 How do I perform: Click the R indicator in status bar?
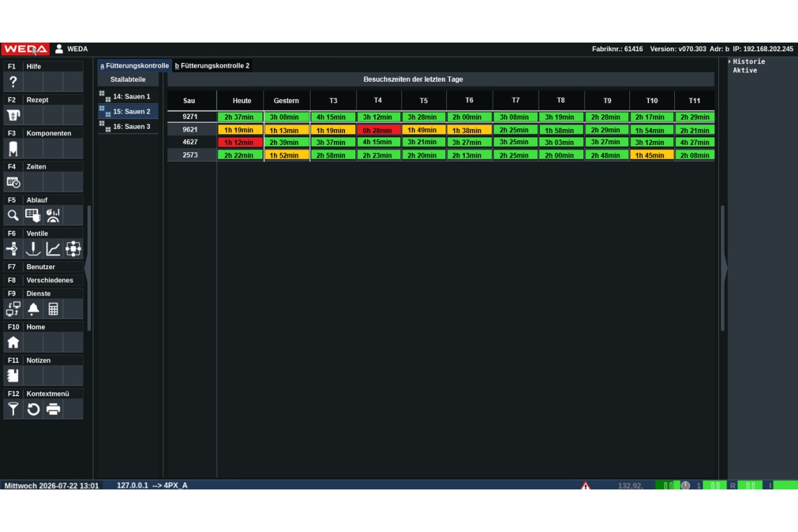coord(733,485)
